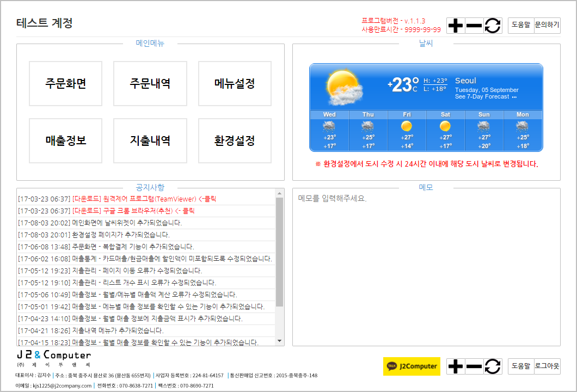Screen dimensions: 577x392
Task: Open the 메뉴설정 menu
Action: [x=235, y=83]
